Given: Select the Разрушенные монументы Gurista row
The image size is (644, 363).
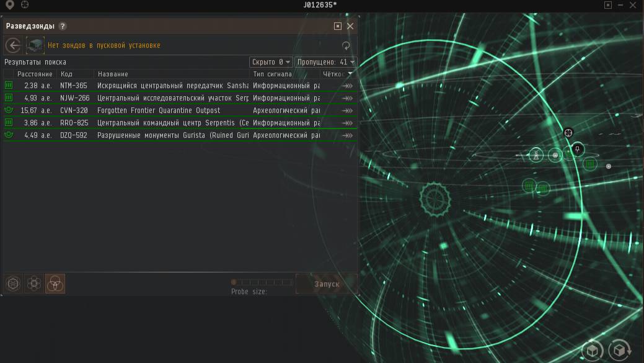Looking at the screenshot, I should (x=180, y=135).
